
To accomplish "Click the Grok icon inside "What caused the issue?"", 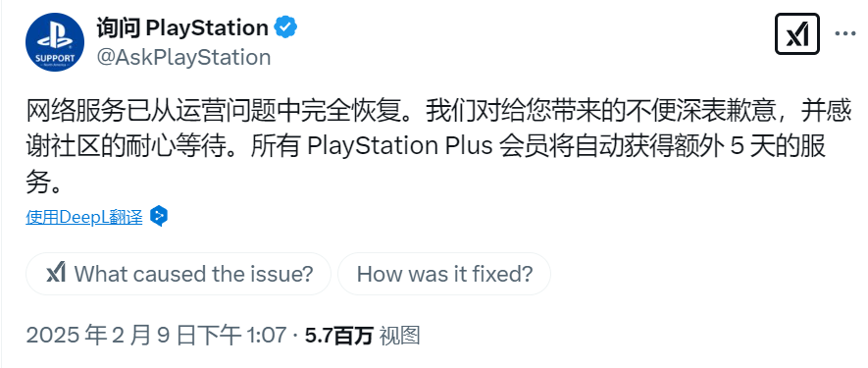I will click(57, 273).
